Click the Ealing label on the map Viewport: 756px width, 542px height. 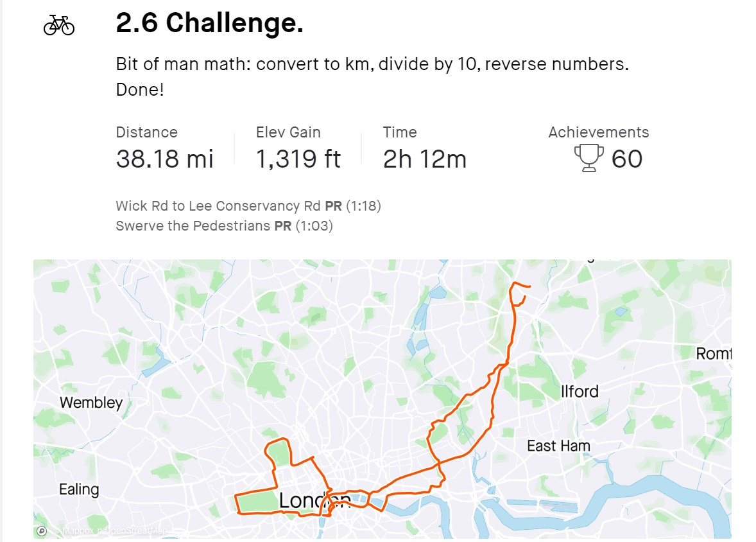[x=79, y=489]
